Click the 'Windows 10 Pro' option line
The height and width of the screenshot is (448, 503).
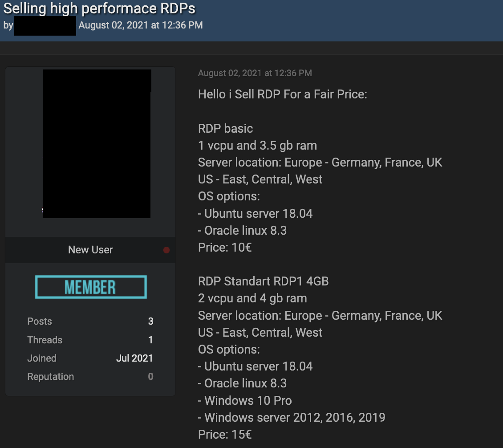245,400
